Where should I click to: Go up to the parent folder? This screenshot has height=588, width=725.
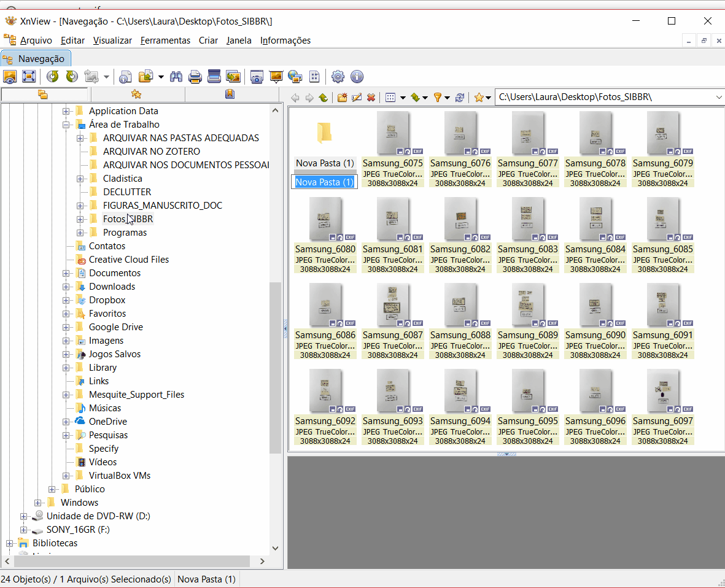[x=324, y=98]
